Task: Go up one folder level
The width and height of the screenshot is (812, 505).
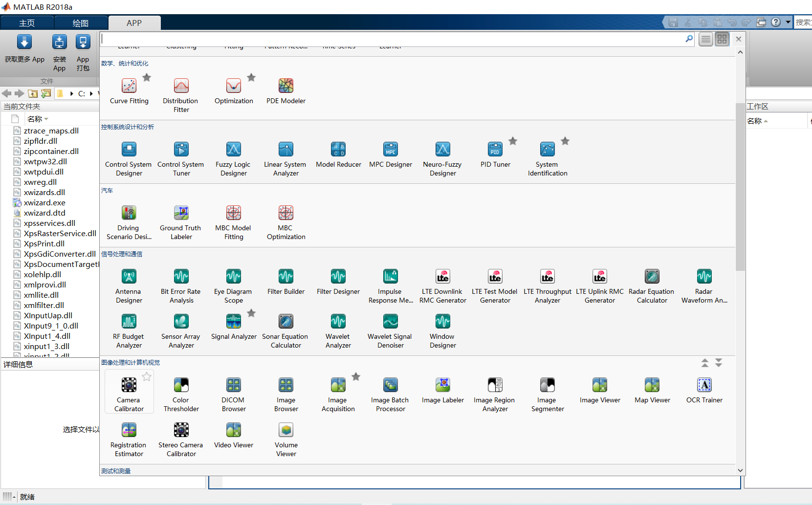Action: (33, 93)
